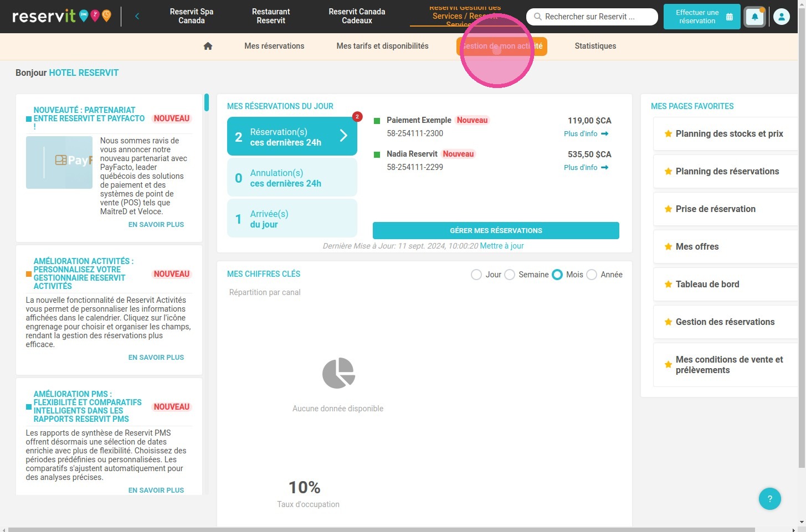Open the notifications bell icon

click(754, 17)
